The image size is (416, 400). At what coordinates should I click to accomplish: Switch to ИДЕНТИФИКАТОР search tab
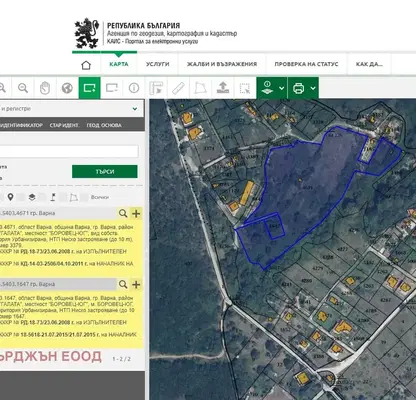click(21, 125)
